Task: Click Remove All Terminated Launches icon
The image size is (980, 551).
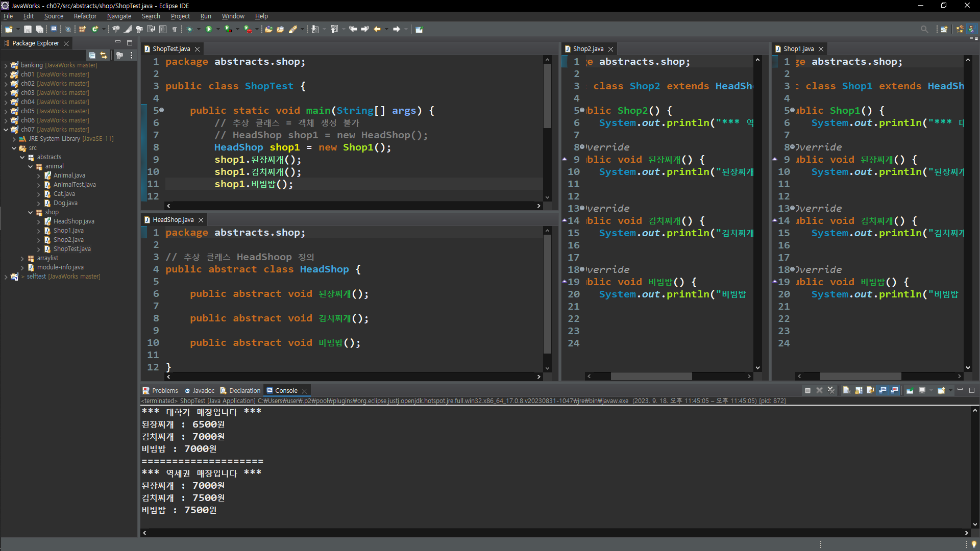Action: pos(831,390)
